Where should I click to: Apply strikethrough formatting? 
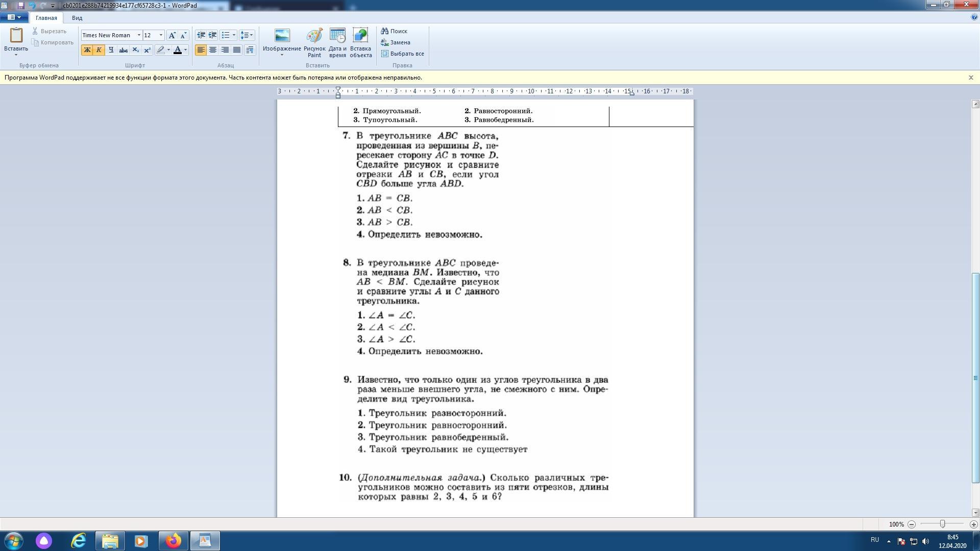tap(123, 50)
